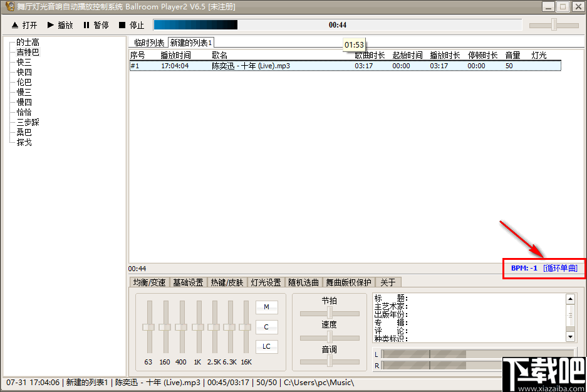Select 桑巴 category
The width and height of the screenshot is (587, 392).
click(x=24, y=132)
